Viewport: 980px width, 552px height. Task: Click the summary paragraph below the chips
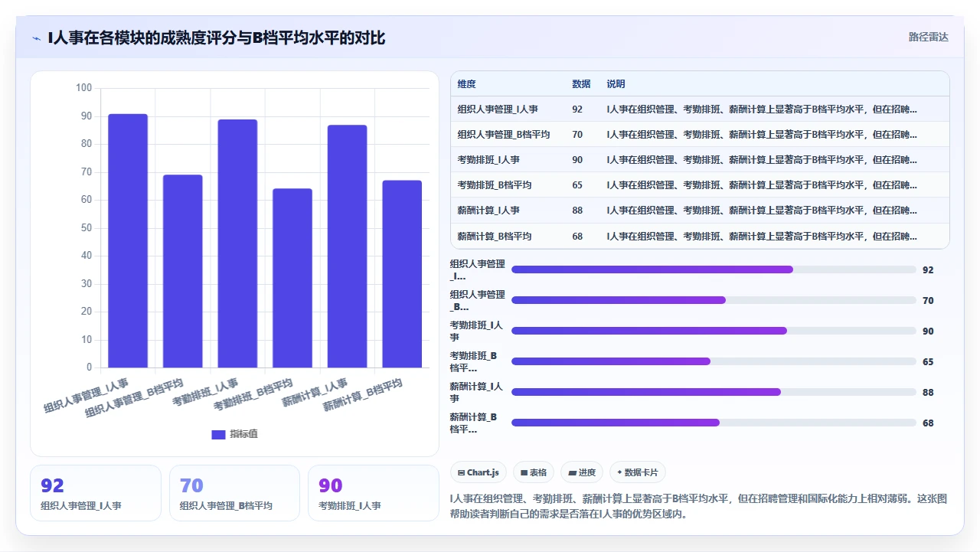(x=698, y=506)
